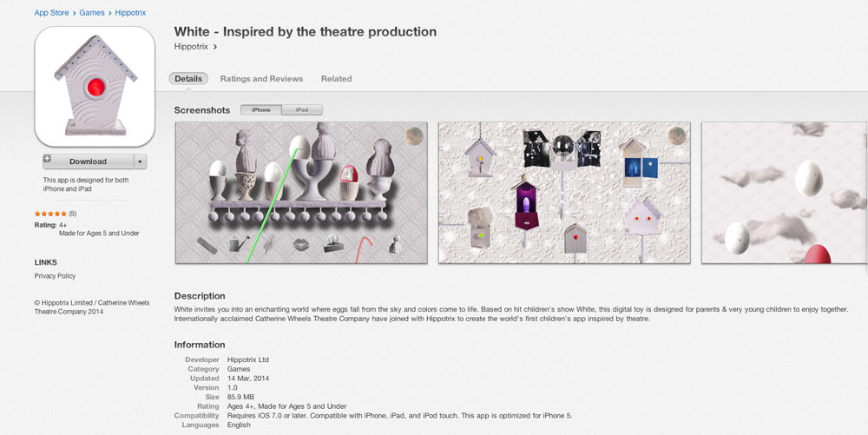868x435 pixels.
Task: Switch to the Ratings and Reviews tab
Action: 261,79
